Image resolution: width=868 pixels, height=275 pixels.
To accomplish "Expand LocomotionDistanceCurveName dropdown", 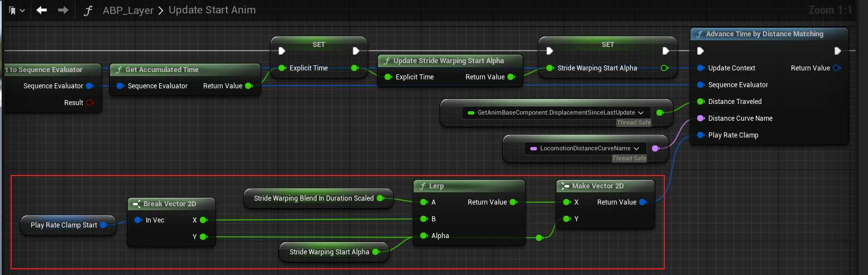I will [x=638, y=149].
